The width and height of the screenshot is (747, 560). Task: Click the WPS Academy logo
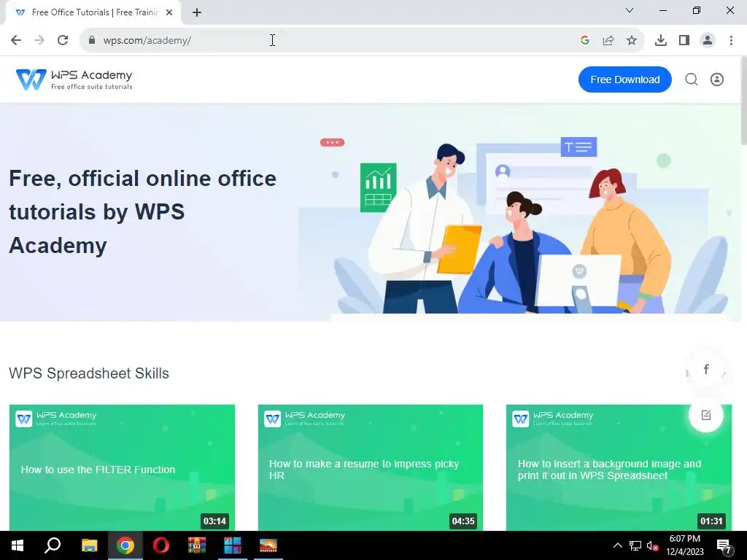click(74, 79)
